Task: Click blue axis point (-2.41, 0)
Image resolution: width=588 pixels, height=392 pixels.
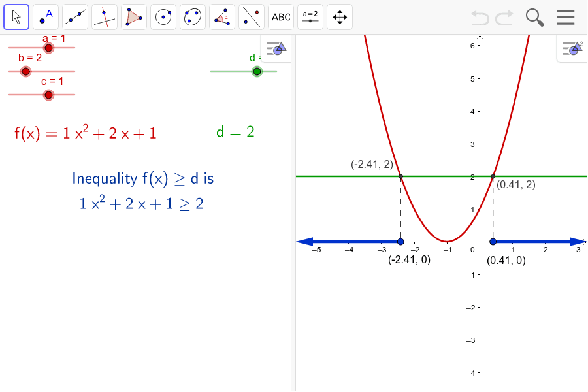Action: tap(400, 242)
